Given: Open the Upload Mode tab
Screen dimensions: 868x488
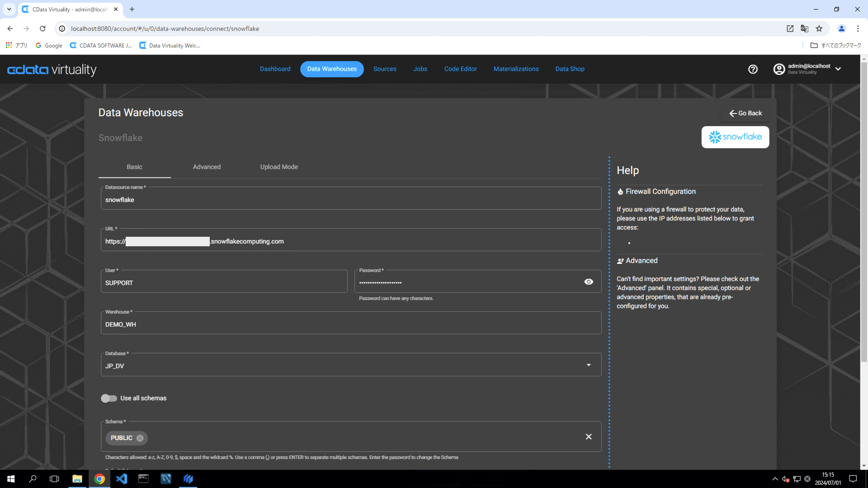Looking at the screenshot, I should pos(279,167).
